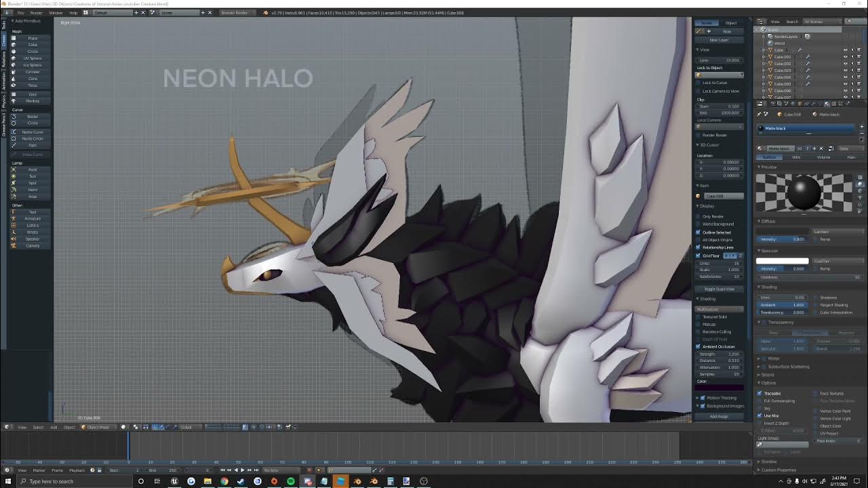Add a Sun lamp
868x488 pixels.
(32, 176)
